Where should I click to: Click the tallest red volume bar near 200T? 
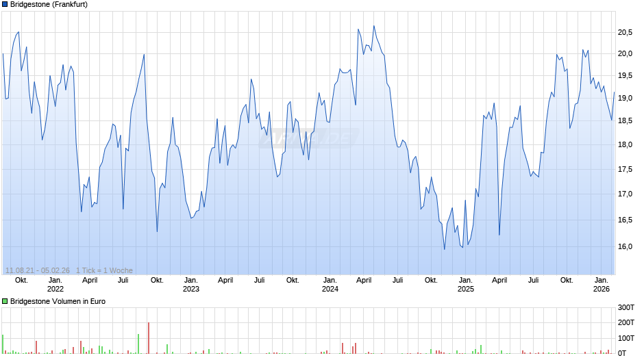[x=149, y=338]
